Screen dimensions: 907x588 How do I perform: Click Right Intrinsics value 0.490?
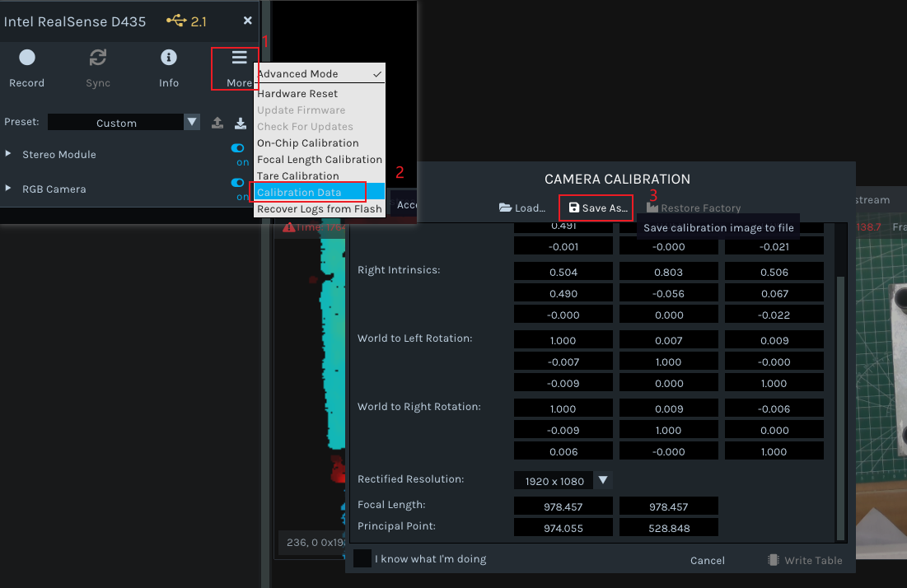pos(563,293)
